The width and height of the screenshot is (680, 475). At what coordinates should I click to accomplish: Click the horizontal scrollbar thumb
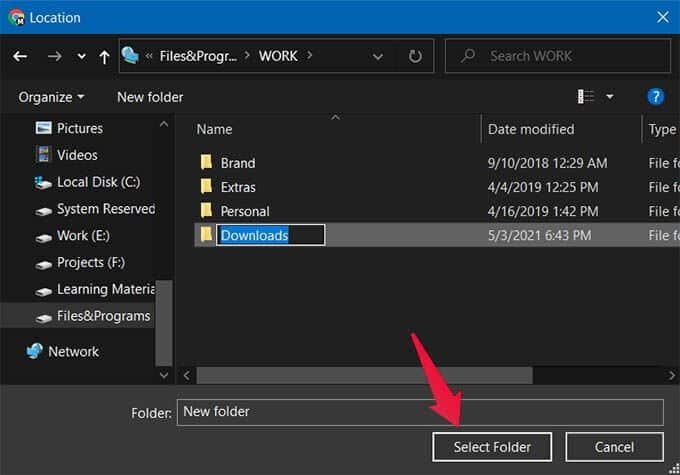365,375
